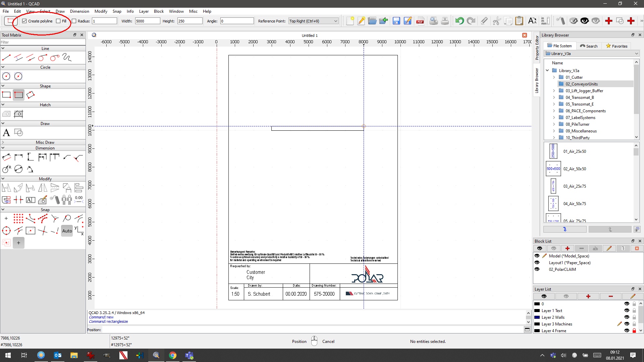Click the Auto snap button
This screenshot has height=362, width=644.
[x=67, y=231]
